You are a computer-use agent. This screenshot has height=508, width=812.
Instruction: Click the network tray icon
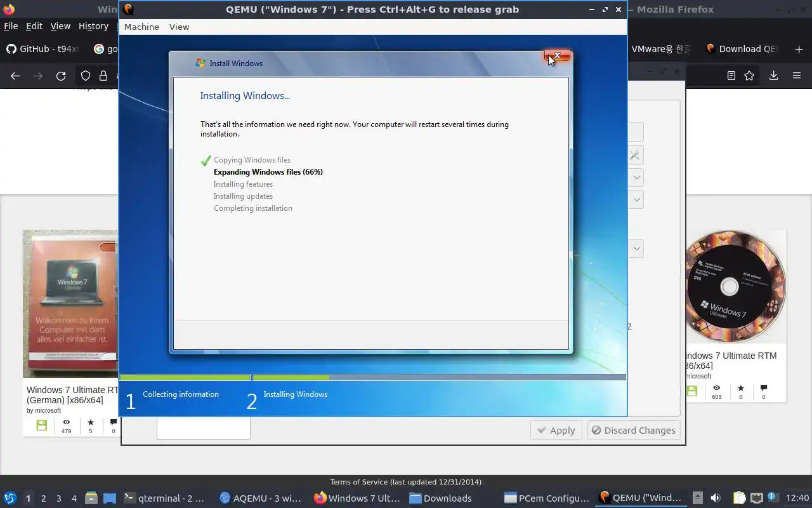(757, 498)
